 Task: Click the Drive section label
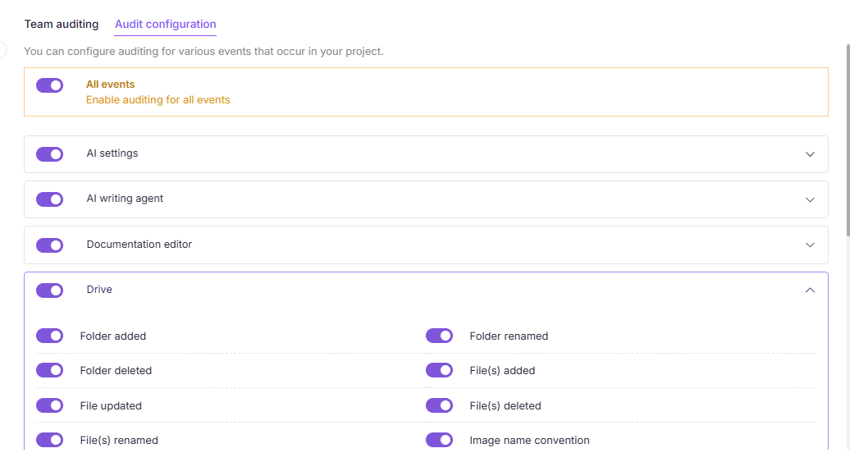[99, 289]
